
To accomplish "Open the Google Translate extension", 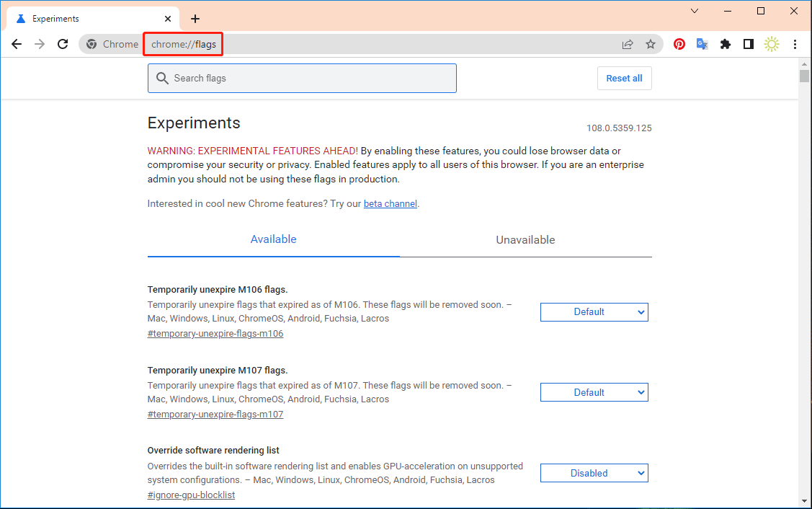I will pos(702,44).
